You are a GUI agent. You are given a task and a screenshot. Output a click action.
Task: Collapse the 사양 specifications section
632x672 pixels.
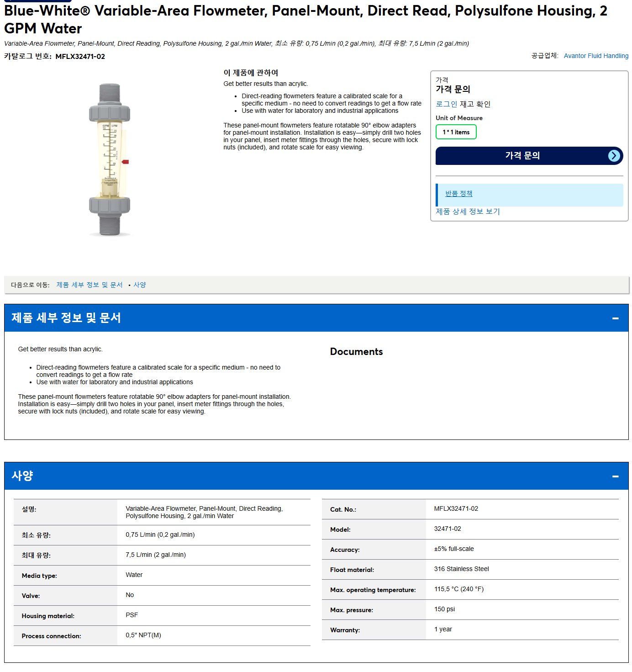[x=615, y=476]
